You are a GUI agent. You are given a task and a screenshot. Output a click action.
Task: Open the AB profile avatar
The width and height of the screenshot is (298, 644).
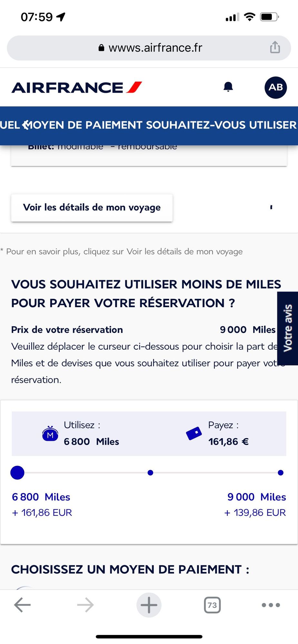(x=275, y=87)
